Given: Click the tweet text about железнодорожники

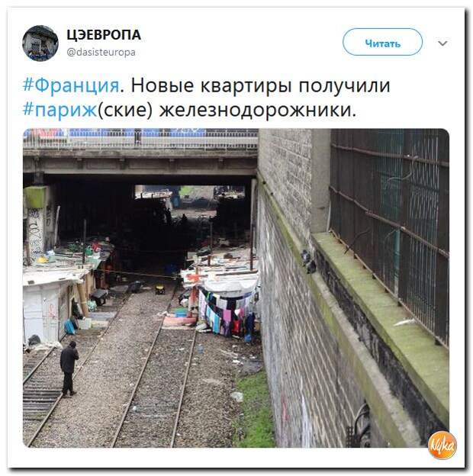Looking at the screenshot, I should 207,98.
